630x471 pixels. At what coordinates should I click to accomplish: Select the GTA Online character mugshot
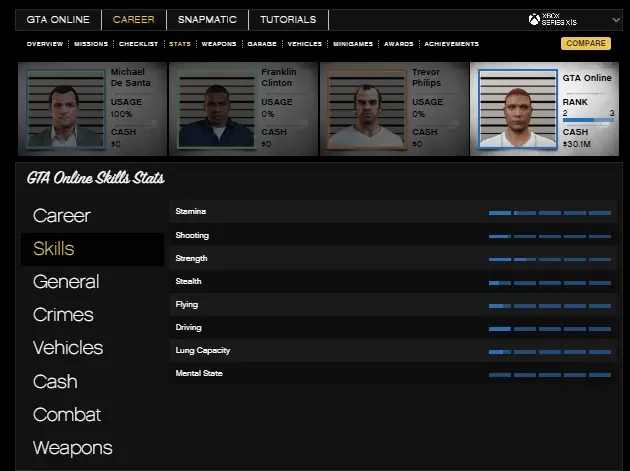[x=518, y=109]
